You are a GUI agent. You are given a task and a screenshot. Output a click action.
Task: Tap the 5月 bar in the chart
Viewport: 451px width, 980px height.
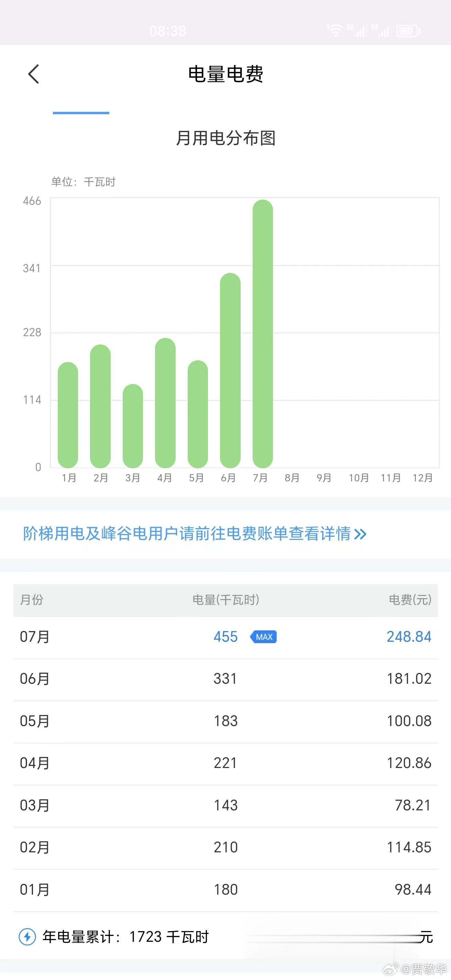198,414
